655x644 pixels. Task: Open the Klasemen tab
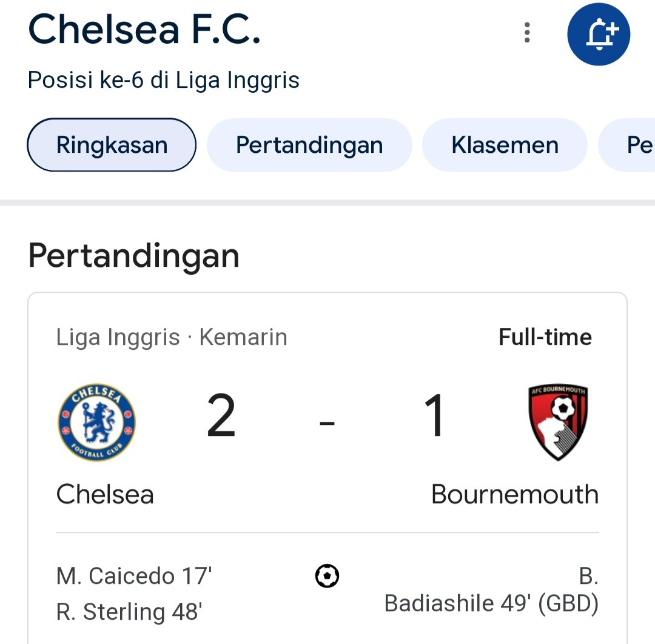pyautogui.click(x=505, y=145)
